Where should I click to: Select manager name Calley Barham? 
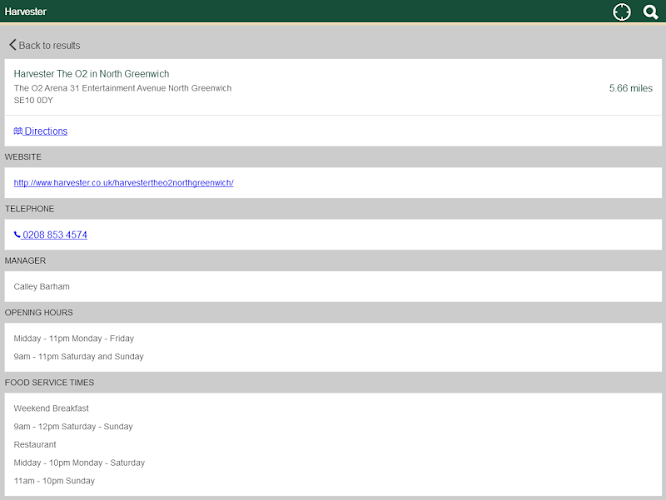[x=42, y=287]
